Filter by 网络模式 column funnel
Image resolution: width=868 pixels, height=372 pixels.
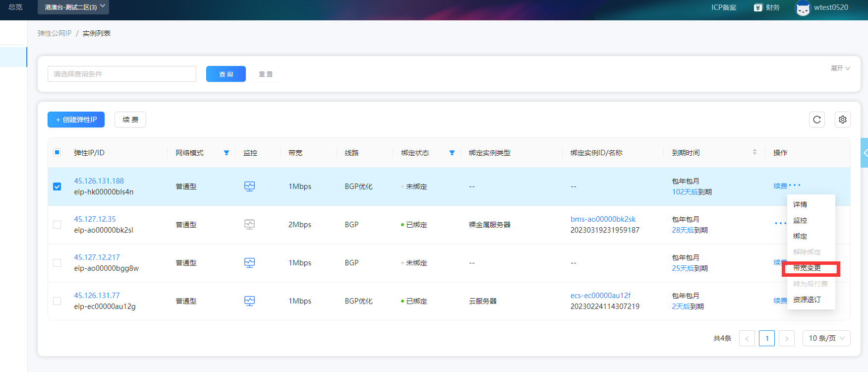227,153
